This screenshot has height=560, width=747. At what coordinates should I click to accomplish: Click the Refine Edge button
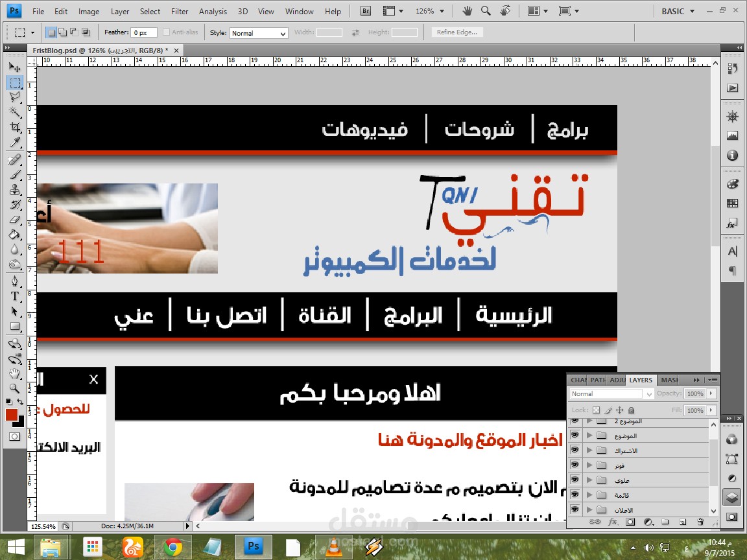[457, 32]
